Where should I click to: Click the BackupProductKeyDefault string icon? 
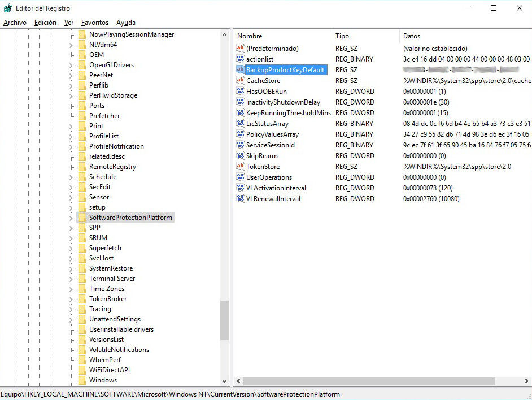click(x=241, y=69)
